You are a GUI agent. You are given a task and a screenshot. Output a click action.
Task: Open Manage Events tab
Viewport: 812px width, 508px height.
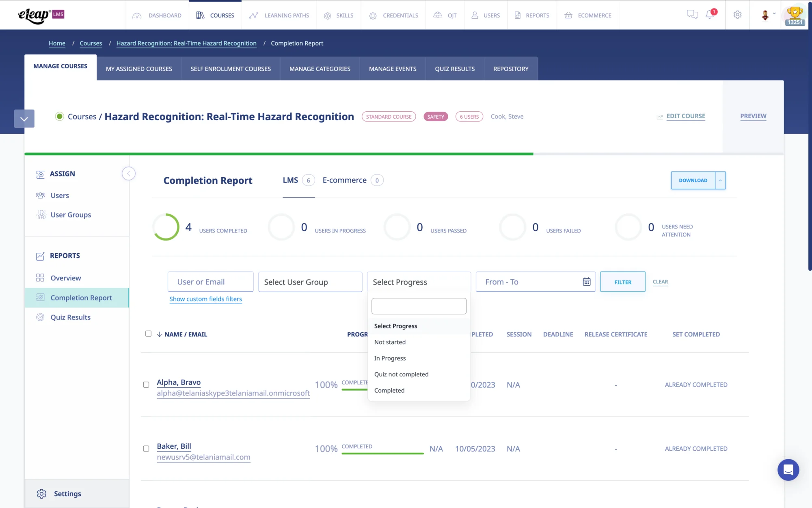pos(393,69)
